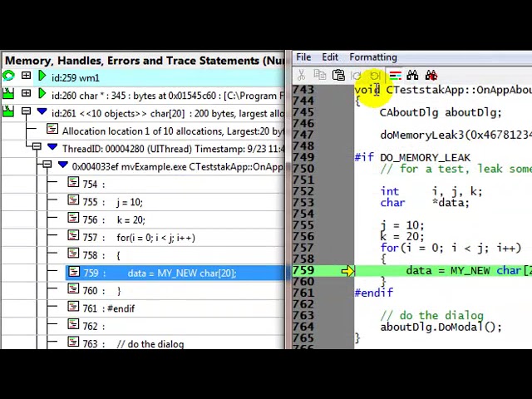Select the id:260 char * 345 bytes row
The image size is (532, 399).
pyautogui.click(x=142, y=96)
